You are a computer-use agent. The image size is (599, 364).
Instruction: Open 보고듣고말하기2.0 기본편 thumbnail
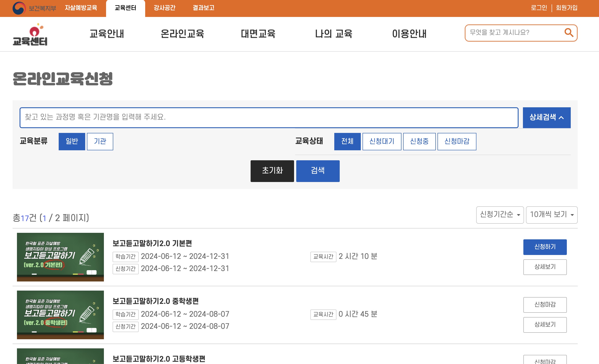[x=60, y=257]
